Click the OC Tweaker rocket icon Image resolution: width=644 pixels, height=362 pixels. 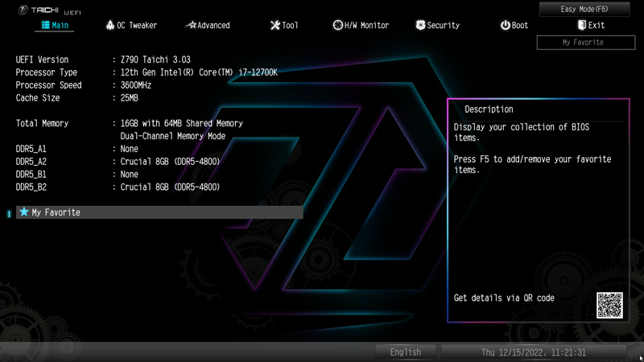(x=110, y=25)
